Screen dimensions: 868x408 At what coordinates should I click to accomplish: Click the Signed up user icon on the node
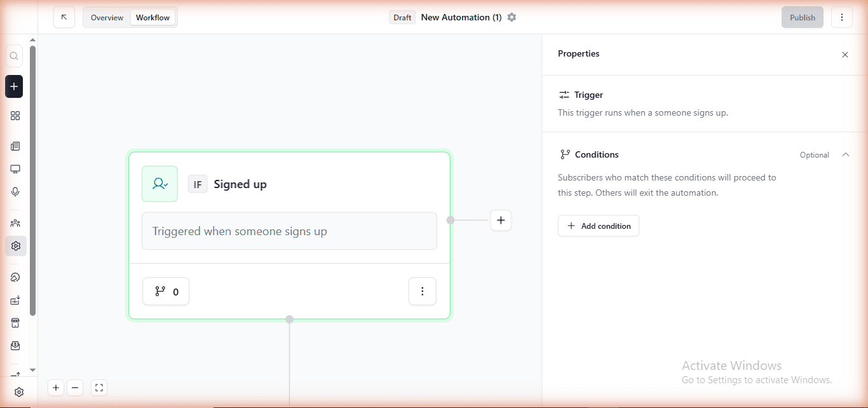tap(159, 184)
